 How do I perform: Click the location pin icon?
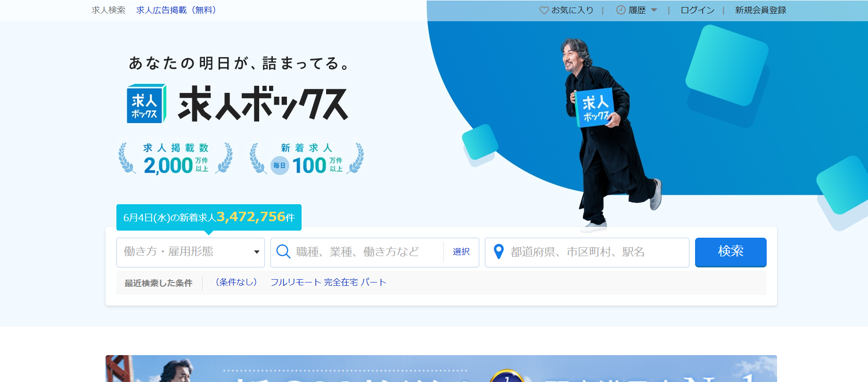point(499,252)
